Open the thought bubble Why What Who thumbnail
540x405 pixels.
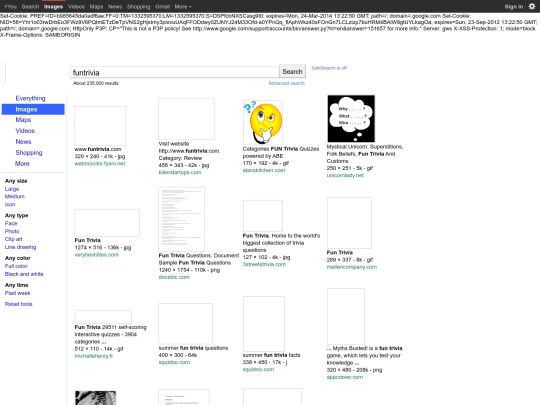(x=351, y=118)
